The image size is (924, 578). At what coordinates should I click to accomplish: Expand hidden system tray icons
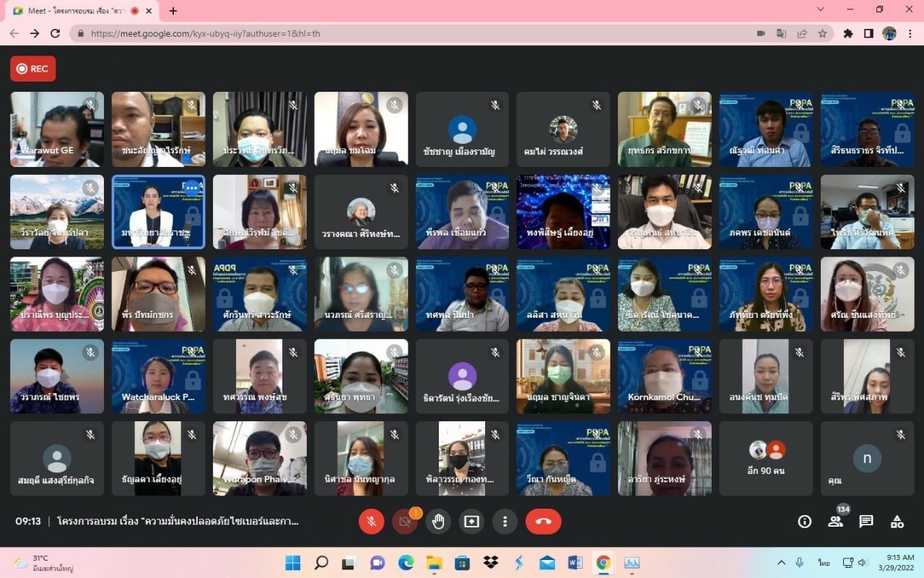(x=781, y=563)
